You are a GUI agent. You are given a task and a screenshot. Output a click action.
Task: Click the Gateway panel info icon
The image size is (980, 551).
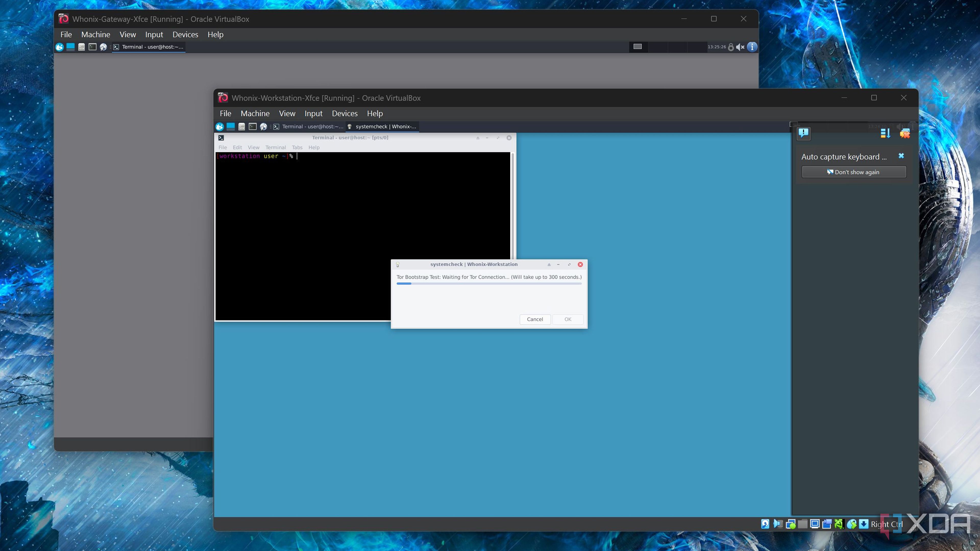(x=752, y=47)
